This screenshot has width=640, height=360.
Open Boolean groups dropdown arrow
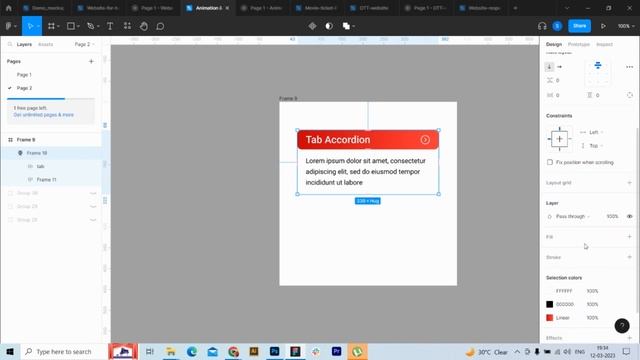coord(353,26)
